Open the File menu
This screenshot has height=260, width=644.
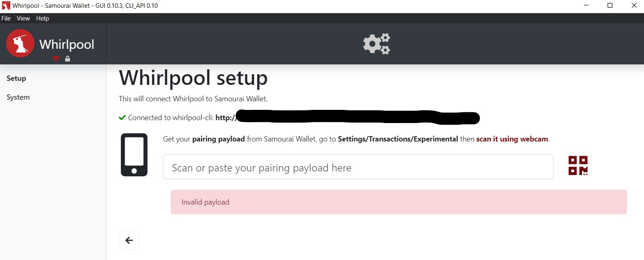point(6,18)
